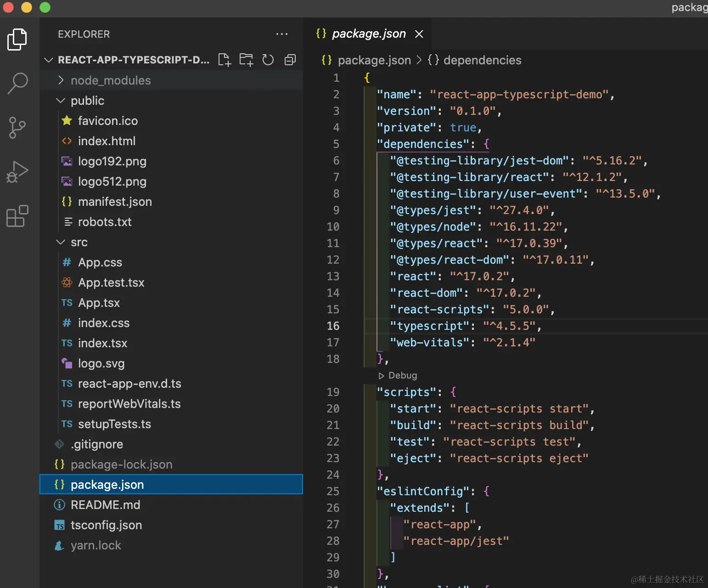Click the Debug code lens above scripts
Viewport: 708px width, 588px height.
pos(402,375)
